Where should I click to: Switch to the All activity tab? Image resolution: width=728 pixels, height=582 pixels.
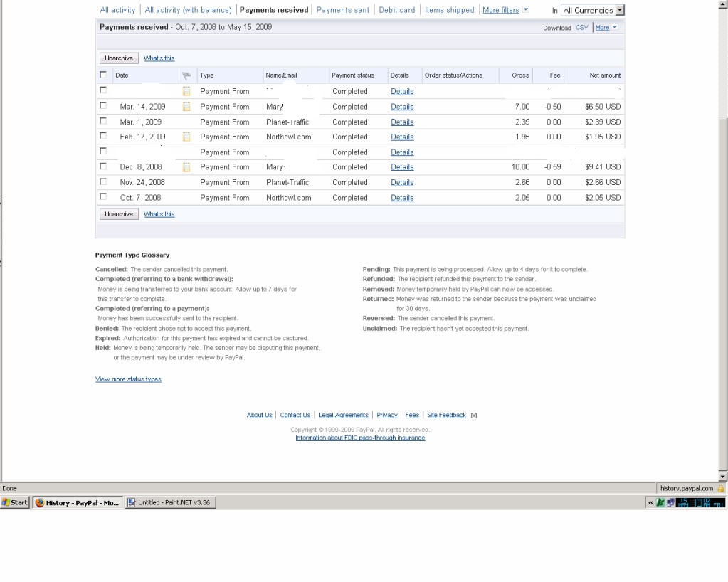117,10
